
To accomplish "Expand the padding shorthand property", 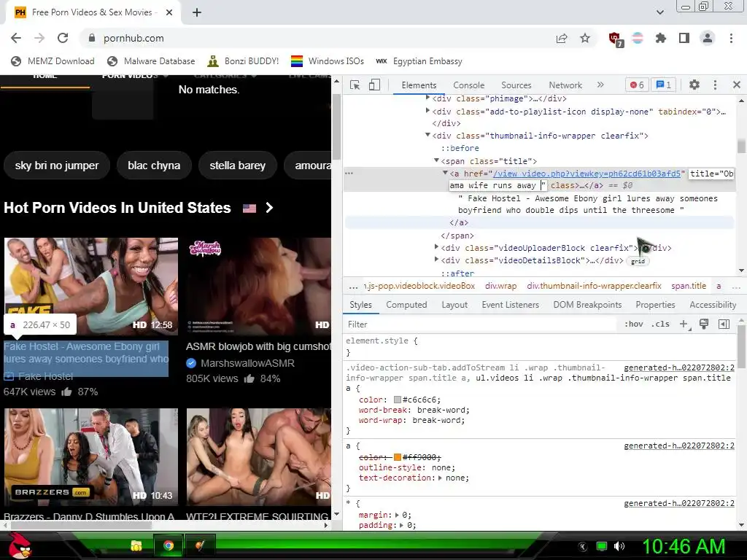I will 401,526.
